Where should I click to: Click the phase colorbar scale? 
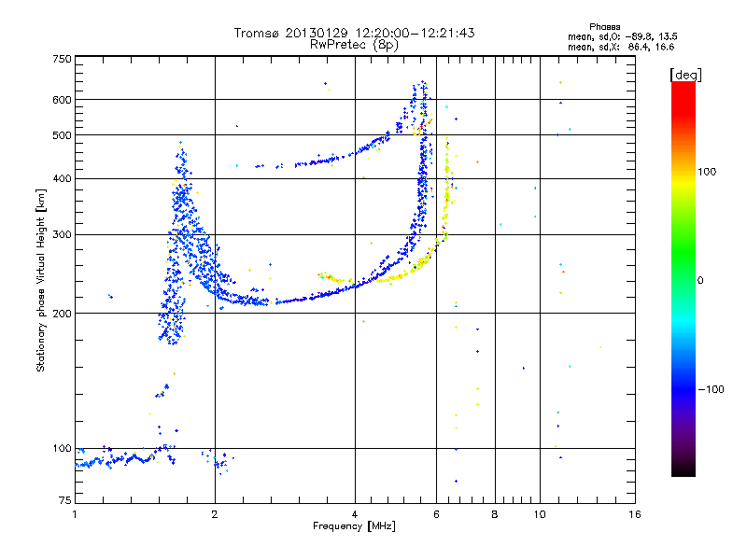coord(684,278)
